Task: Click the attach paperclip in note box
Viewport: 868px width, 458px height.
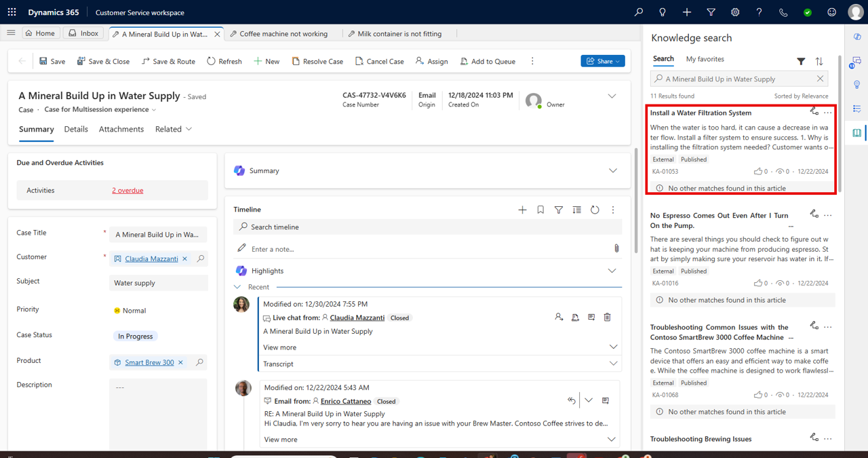Action: tap(616, 248)
